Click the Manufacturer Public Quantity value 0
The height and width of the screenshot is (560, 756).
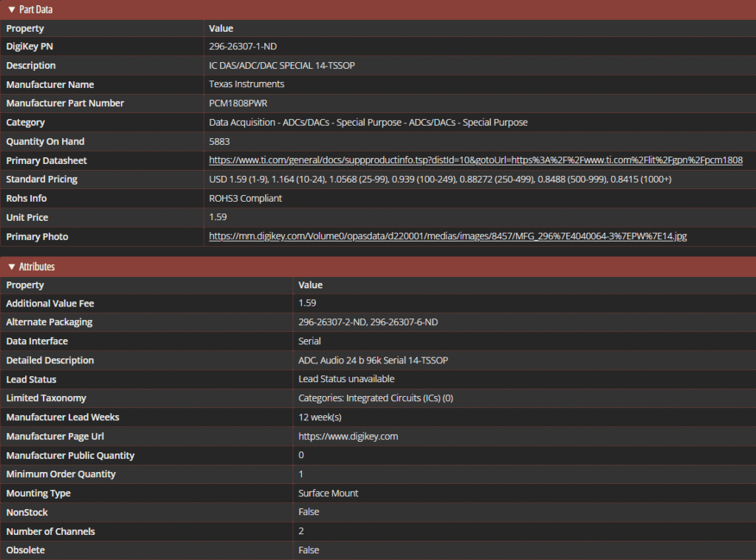(x=301, y=455)
